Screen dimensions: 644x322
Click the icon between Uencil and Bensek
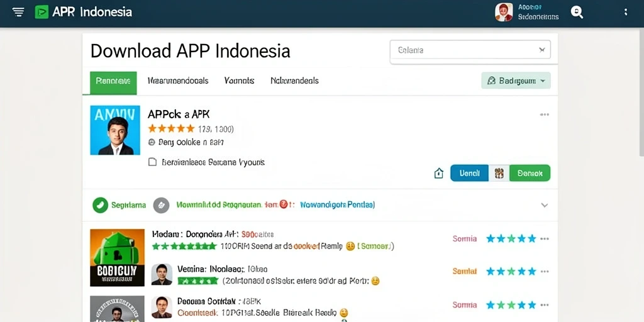[x=499, y=174]
